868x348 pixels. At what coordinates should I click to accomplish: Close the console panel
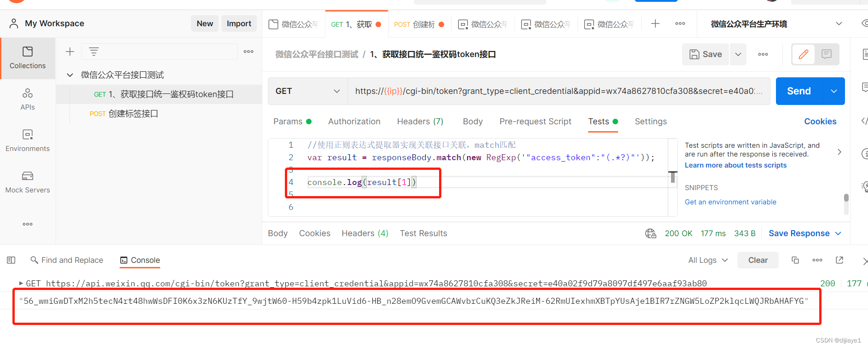point(865,261)
